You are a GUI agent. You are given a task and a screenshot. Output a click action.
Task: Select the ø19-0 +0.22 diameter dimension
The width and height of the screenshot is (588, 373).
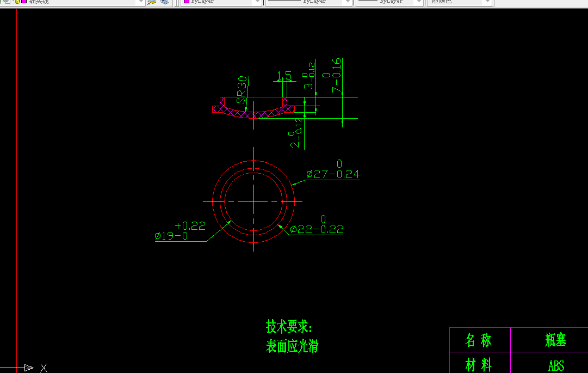(x=180, y=231)
